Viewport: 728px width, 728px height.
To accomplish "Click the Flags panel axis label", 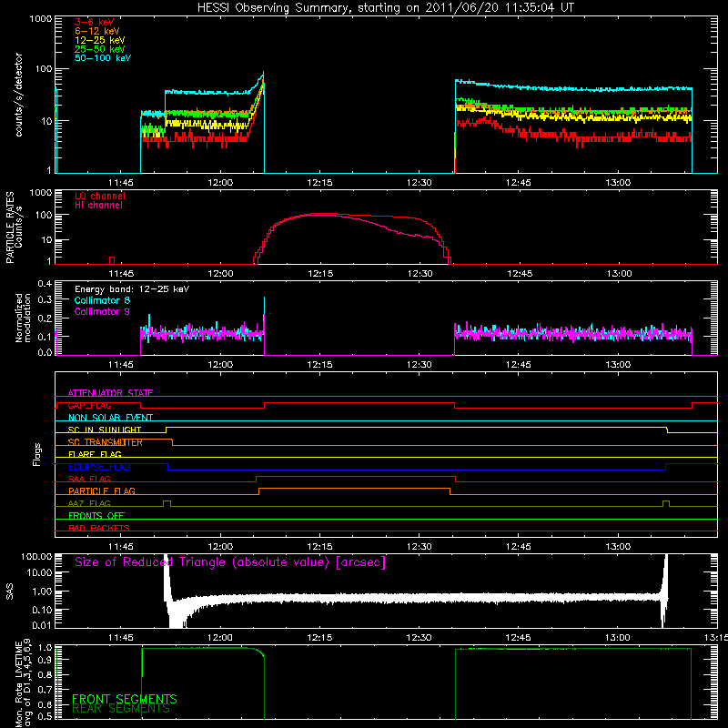I will pos(37,454).
